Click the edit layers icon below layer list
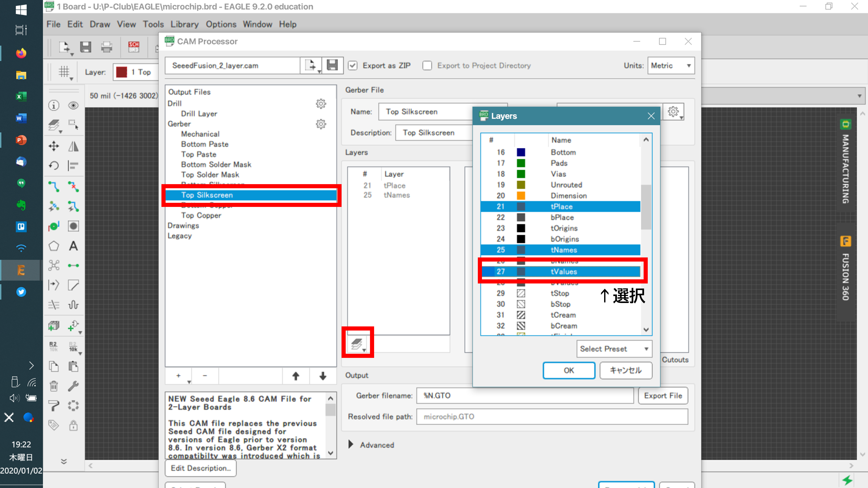The height and width of the screenshot is (488, 868). click(357, 344)
